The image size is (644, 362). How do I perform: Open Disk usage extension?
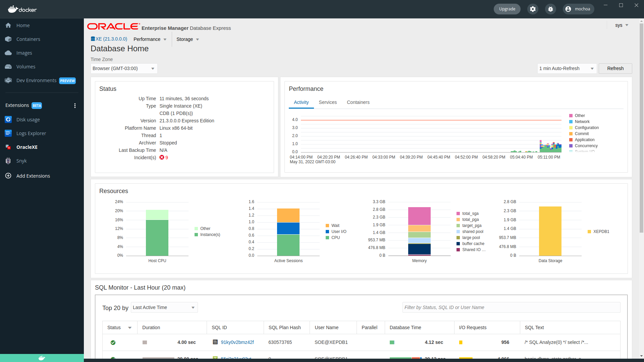(x=28, y=120)
